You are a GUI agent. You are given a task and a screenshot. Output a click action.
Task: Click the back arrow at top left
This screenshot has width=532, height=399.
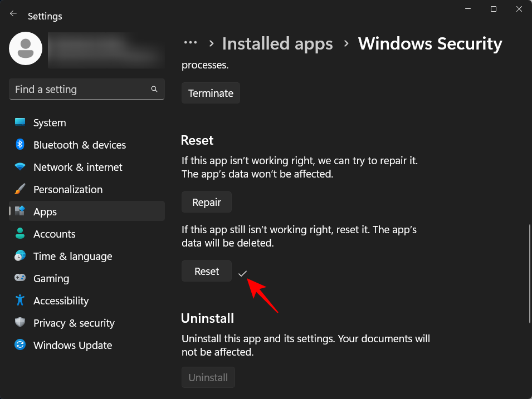[13, 13]
